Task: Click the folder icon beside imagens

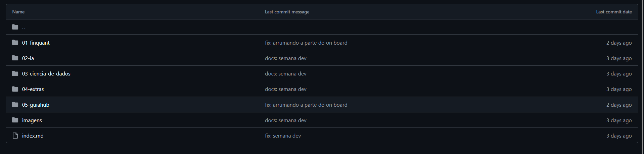Action: point(15,120)
